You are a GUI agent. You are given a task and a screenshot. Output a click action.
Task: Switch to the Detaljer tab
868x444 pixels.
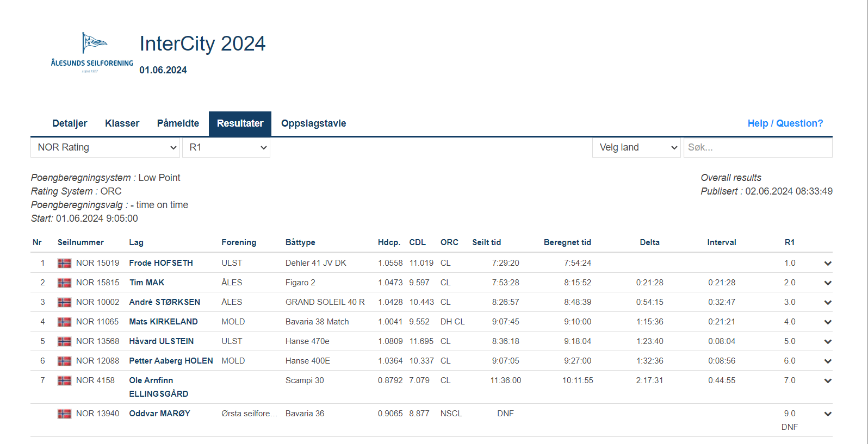click(70, 123)
